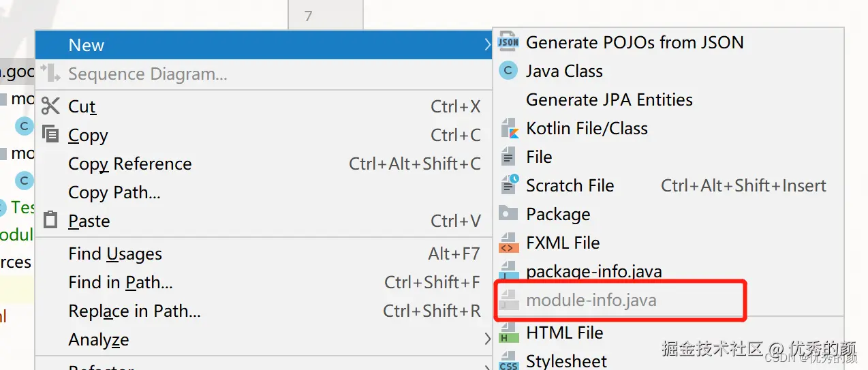Click the Java Class icon
868x370 pixels.
508,71
